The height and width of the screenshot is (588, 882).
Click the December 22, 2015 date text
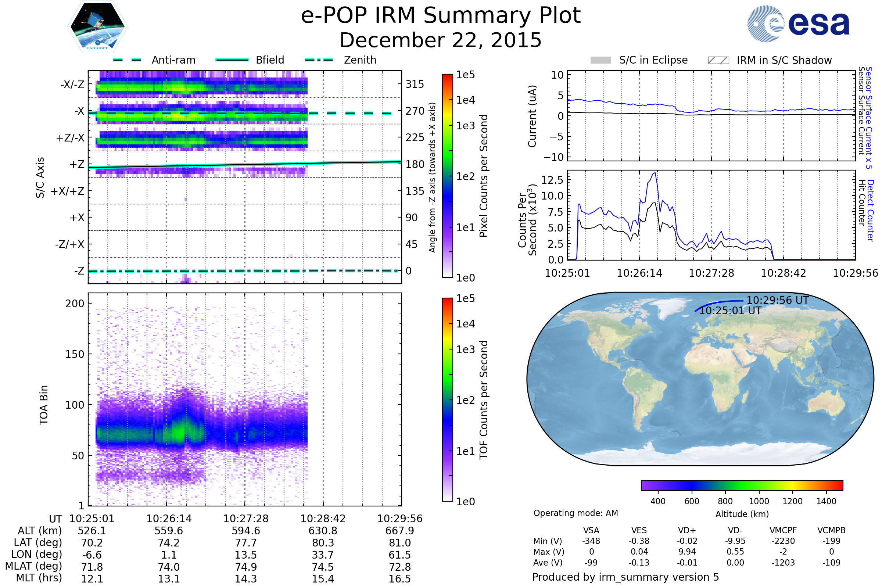pyautogui.click(x=441, y=40)
